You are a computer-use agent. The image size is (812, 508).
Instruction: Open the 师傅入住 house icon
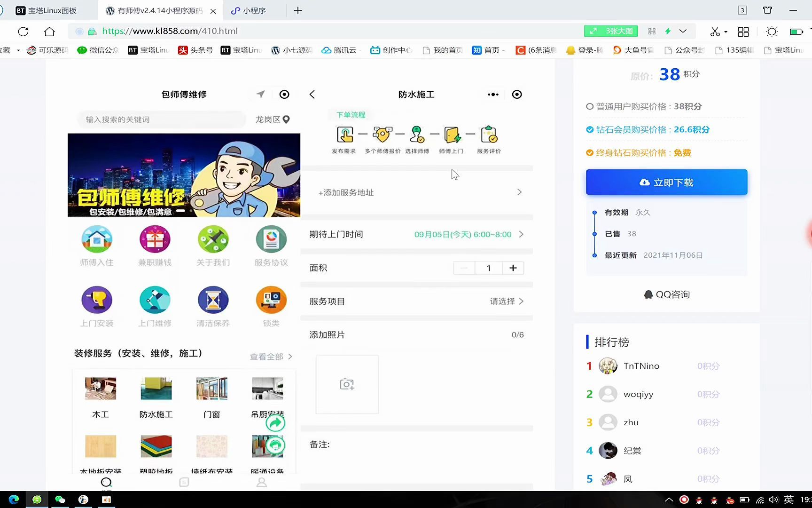click(x=97, y=239)
